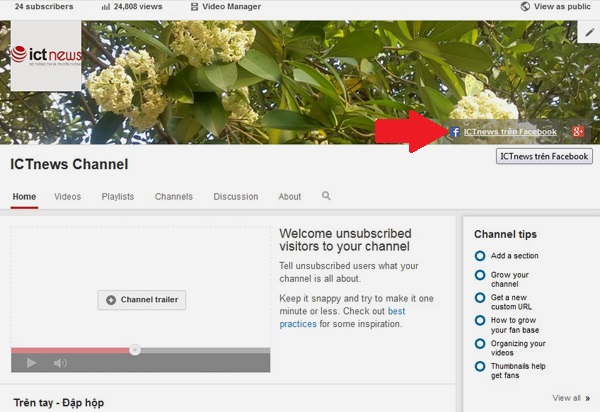Click the pencil edit channel art icon

(589, 33)
